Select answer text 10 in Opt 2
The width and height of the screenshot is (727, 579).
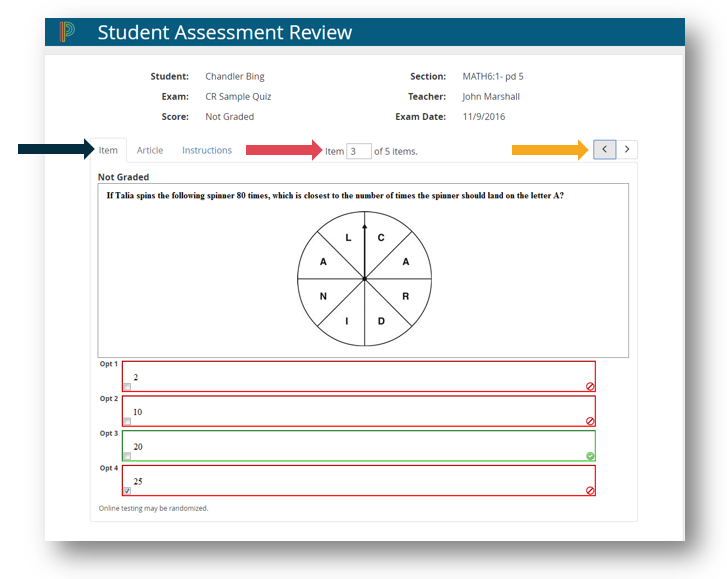click(138, 412)
